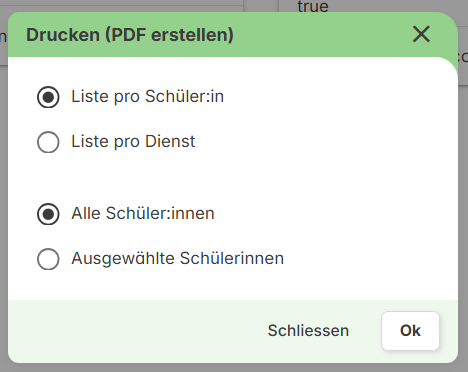Click the '(PDF erstellen)' text in the title
The image size is (468, 372).
pos(169,35)
